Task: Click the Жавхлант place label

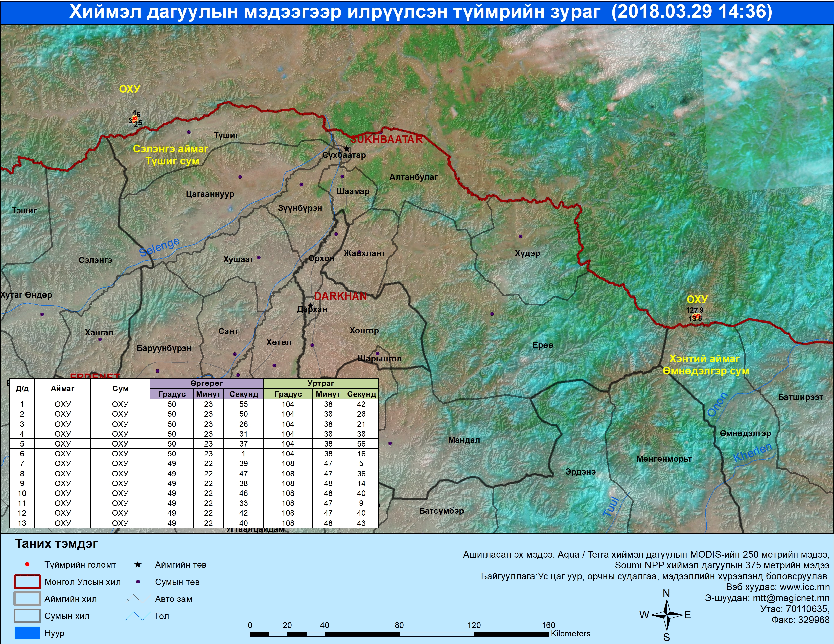Action: click(x=365, y=253)
